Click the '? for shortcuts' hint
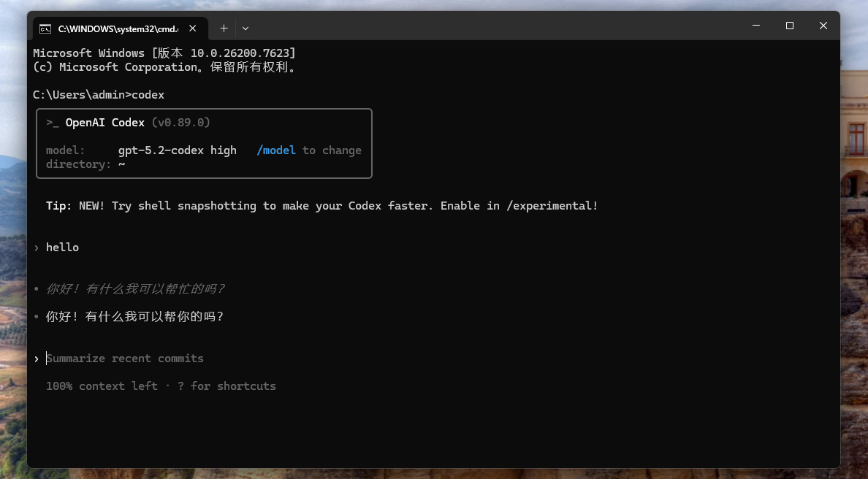 pyautogui.click(x=226, y=386)
